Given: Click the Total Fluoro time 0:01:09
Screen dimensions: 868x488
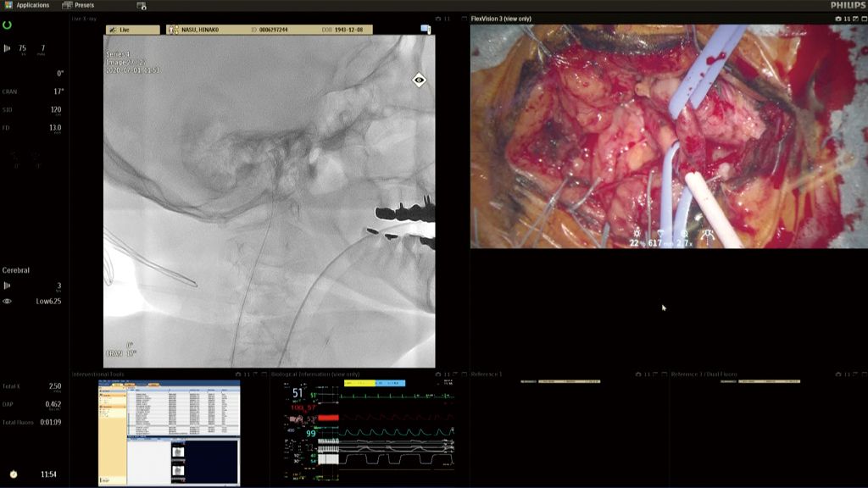Looking at the screenshot, I should pyautogui.click(x=50, y=422).
